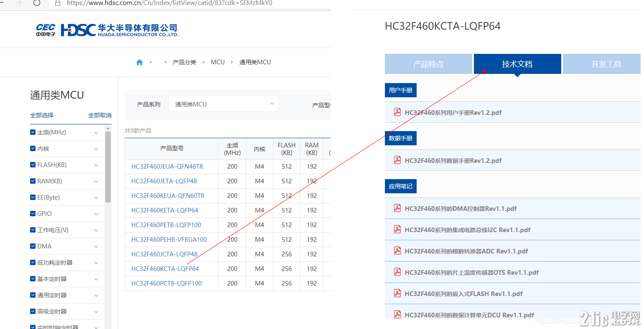This screenshot has height=329, width=644.
Task: Open product HC32F460JETA-LQFP48
Action: 164,181
